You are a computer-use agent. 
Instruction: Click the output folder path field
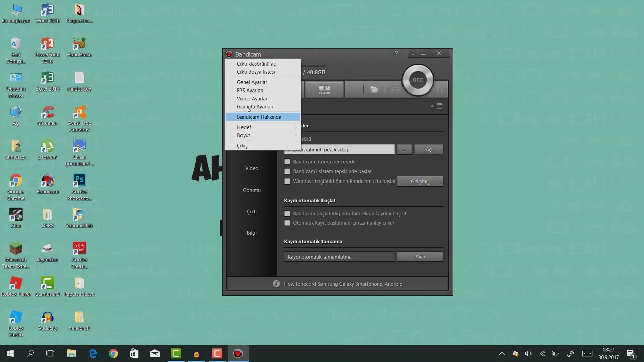(x=339, y=149)
